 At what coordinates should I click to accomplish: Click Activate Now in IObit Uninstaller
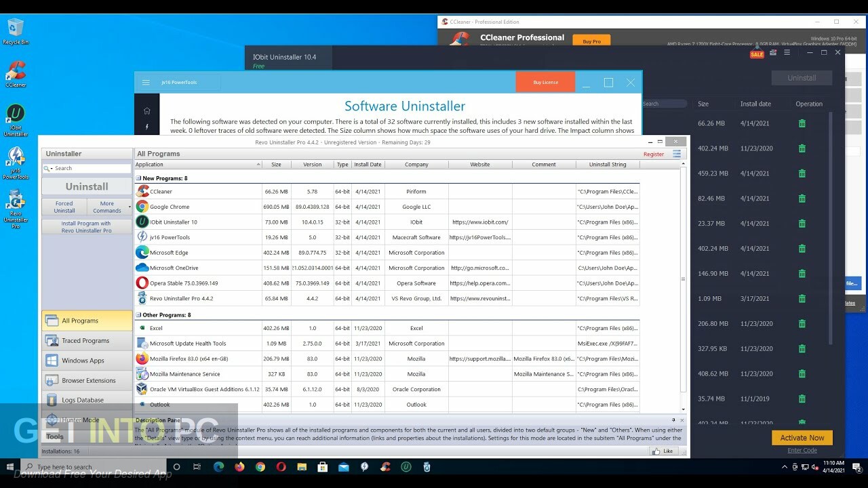pos(802,438)
